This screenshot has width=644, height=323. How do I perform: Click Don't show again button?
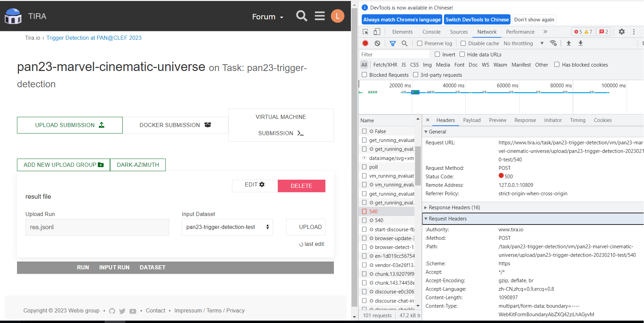[534, 19]
